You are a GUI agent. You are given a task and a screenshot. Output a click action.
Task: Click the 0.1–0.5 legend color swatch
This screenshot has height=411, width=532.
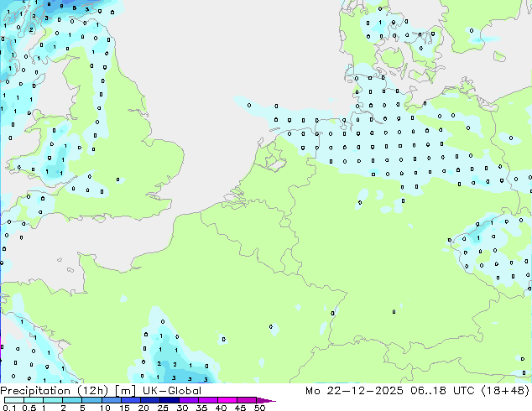(14, 400)
